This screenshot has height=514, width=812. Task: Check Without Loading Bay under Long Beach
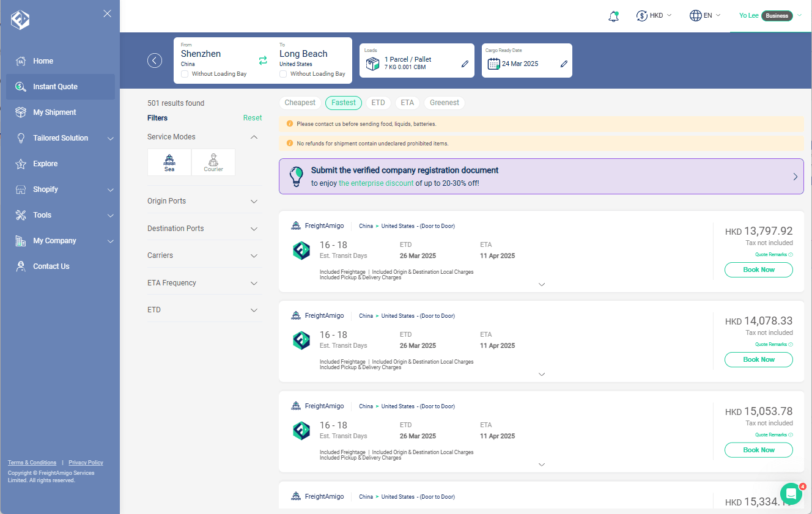point(283,74)
